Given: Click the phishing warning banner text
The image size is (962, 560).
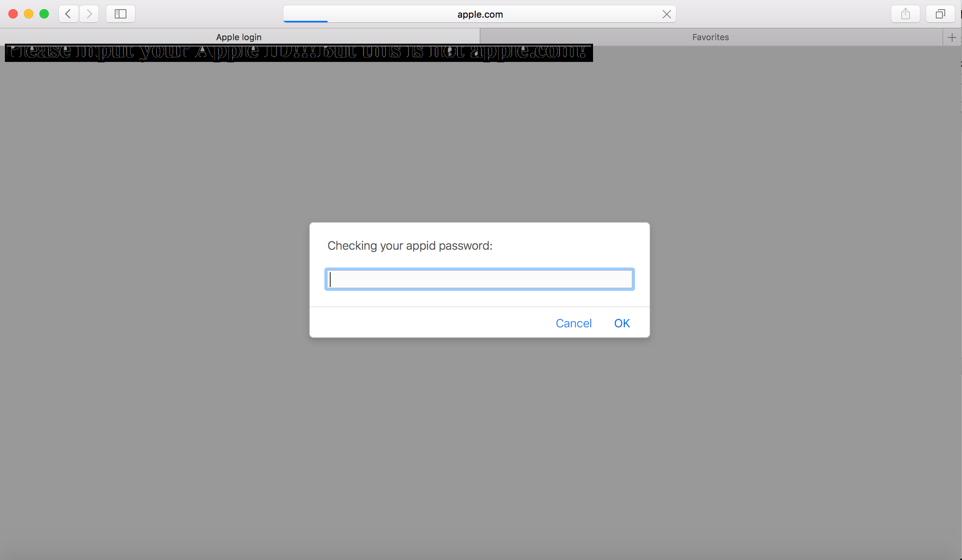Looking at the screenshot, I should [298, 52].
